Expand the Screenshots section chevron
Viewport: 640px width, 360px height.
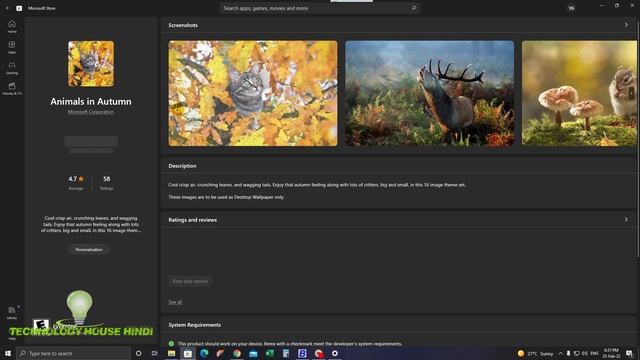(x=626, y=25)
